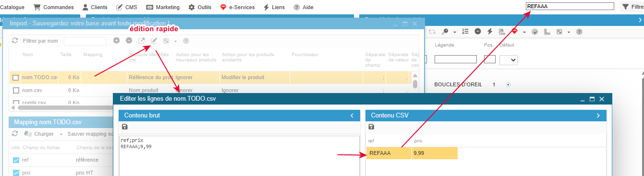Click in the Contenu brut raw text area
Screen dimensions: 644x176
click(239, 156)
